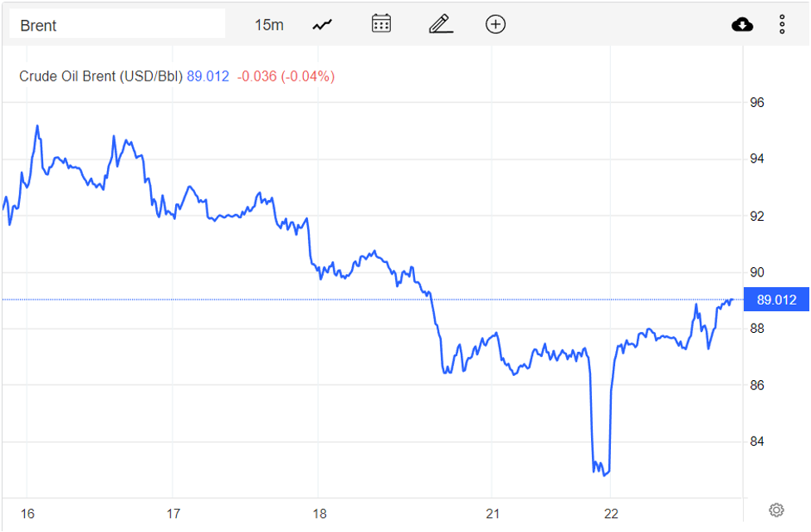Expand the chart export options menu
This screenshot has height=532, width=811.
point(742,24)
